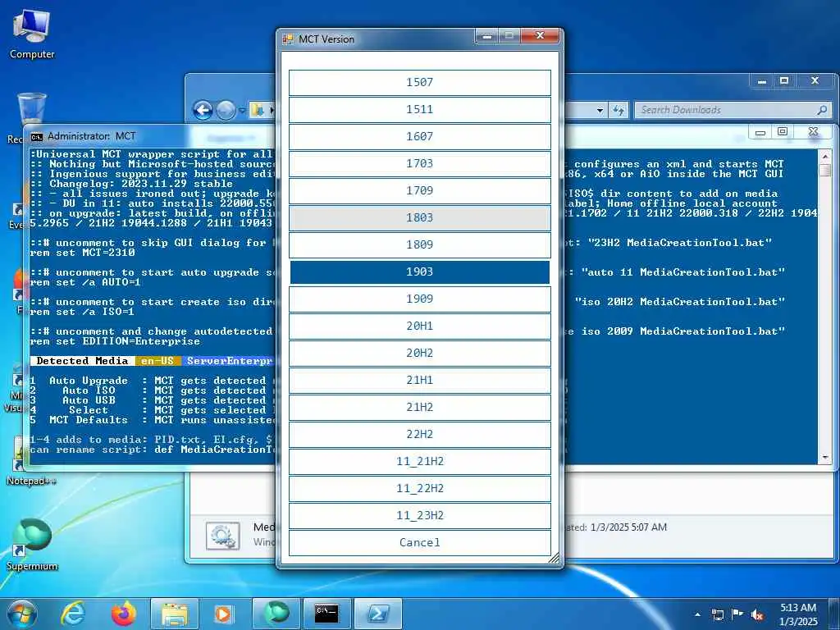Refresh the Explorer Downloads folder

tap(619, 111)
